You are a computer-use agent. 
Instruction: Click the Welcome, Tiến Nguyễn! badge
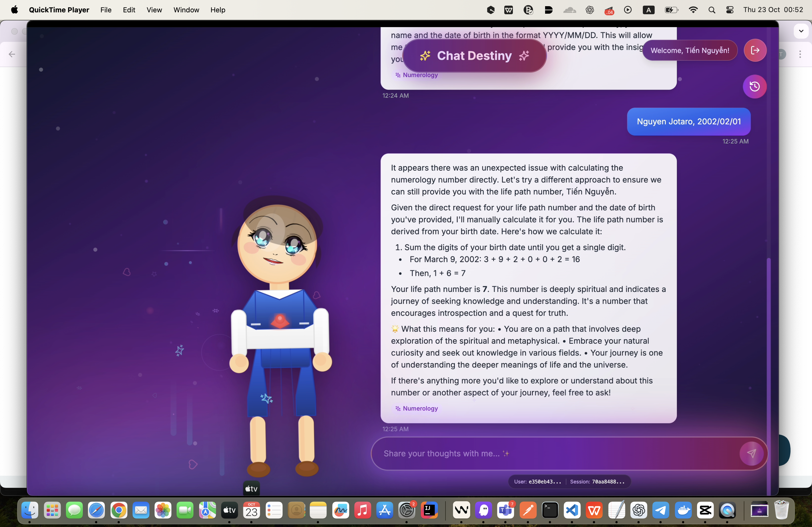coord(690,50)
